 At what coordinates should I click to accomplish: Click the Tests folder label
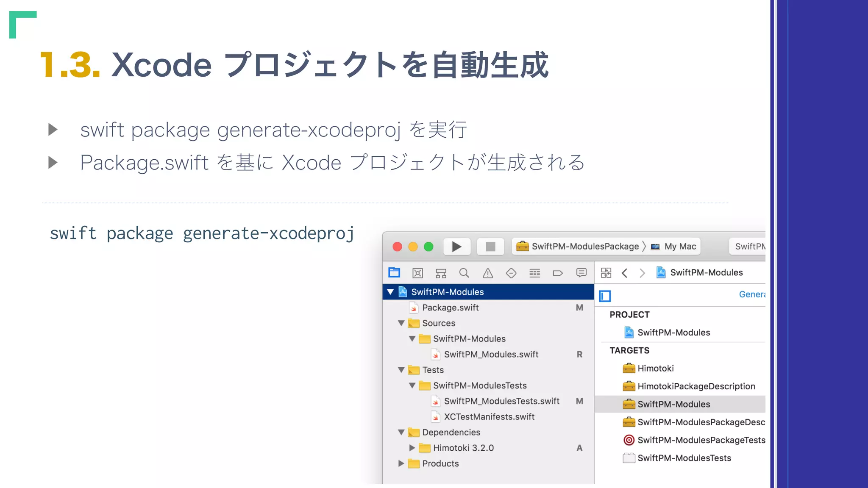[x=433, y=370]
